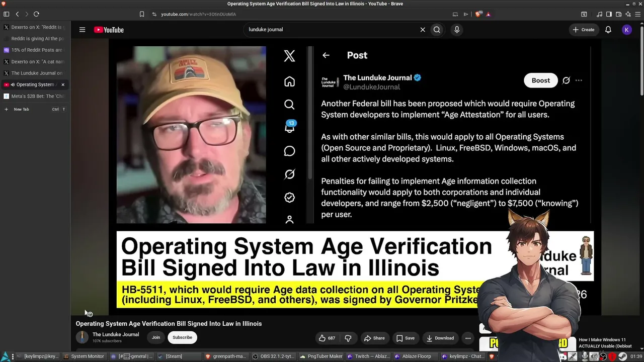
Task: Join The Lunduke Journal channel membership
Action: [x=156, y=337]
